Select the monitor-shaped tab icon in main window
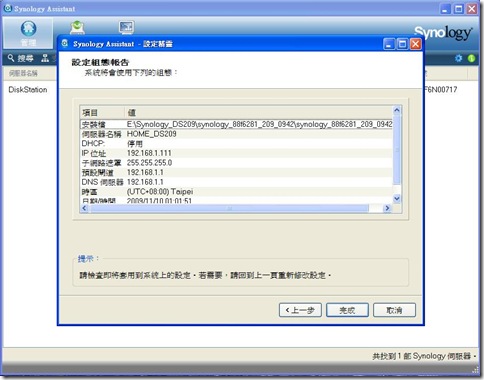Image resolution: width=484 pixels, height=380 pixels. click(126, 27)
